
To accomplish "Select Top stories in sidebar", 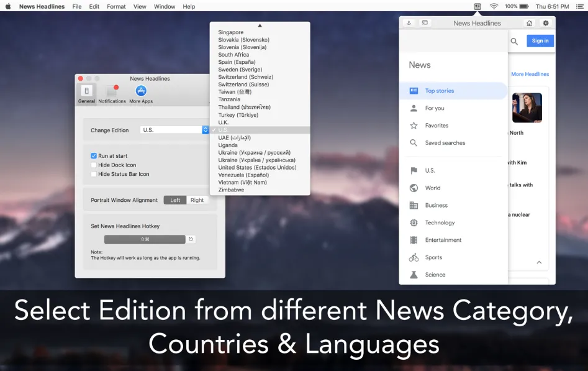I will 453,91.
